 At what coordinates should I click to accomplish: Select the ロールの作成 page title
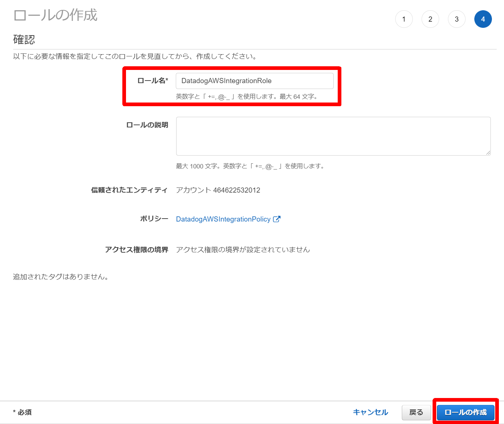coord(55,15)
